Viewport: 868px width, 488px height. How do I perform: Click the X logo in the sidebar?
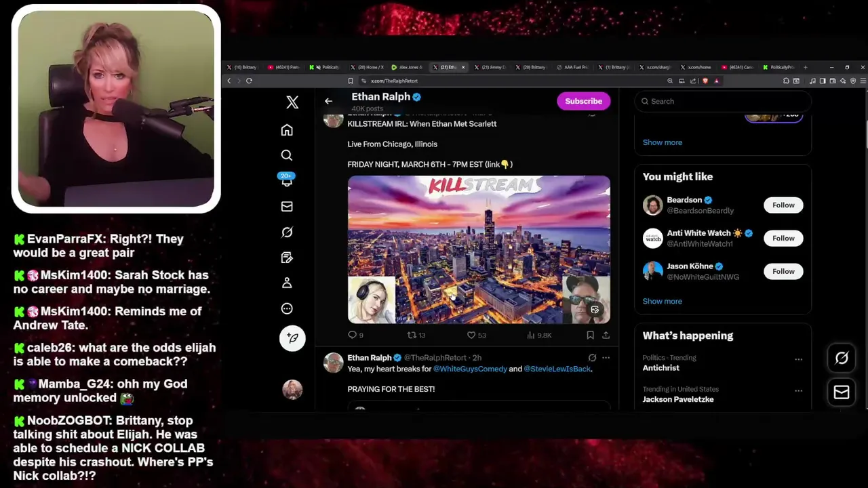292,102
